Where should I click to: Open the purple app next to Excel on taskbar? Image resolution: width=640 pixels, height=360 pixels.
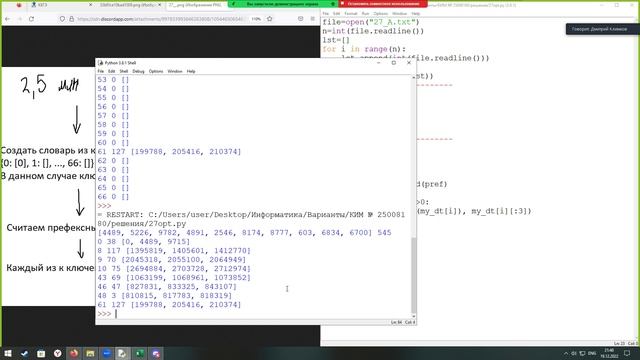156,353
